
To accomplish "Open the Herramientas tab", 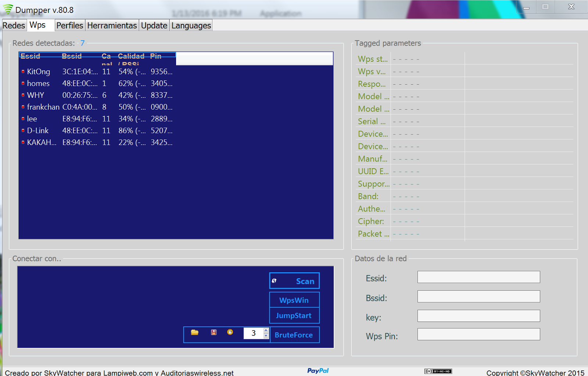I will [112, 25].
